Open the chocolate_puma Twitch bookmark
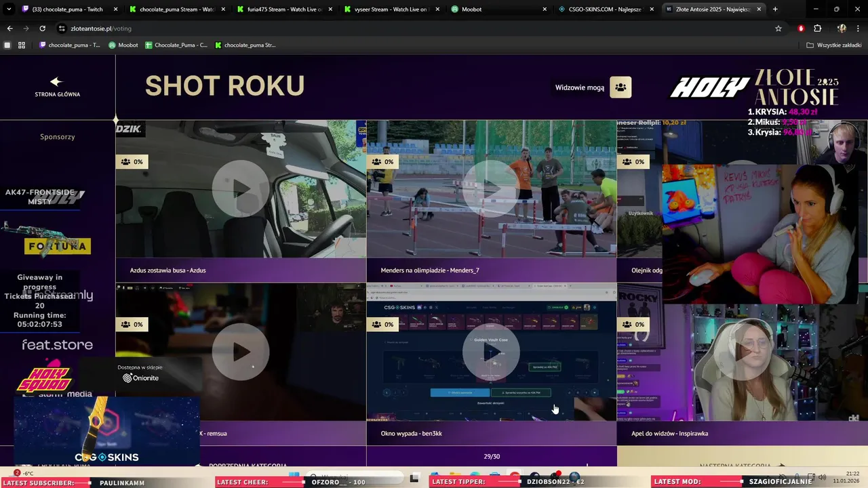 [x=69, y=45]
